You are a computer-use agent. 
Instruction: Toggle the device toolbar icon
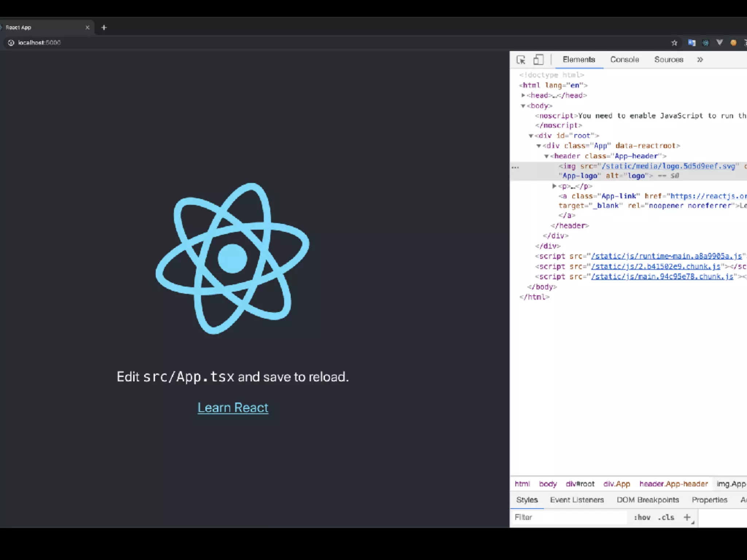click(x=538, y=59)
